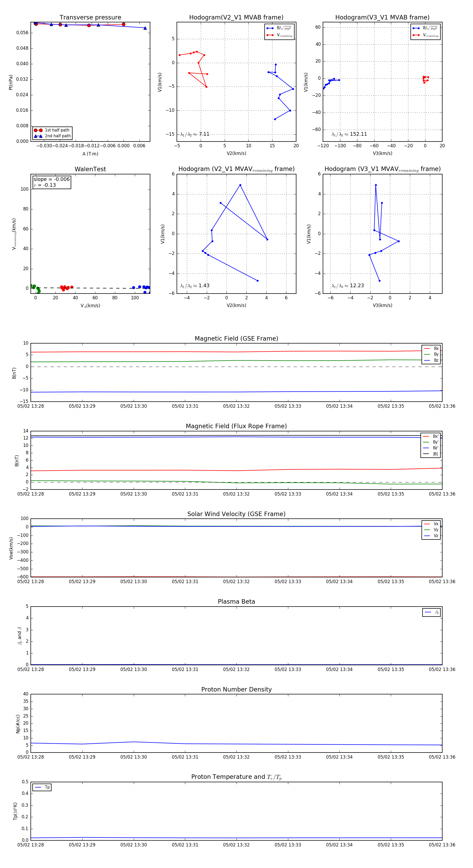
Task: Click "0.056" tick on Transverse pressure axis
Action: tap(22, 33)
